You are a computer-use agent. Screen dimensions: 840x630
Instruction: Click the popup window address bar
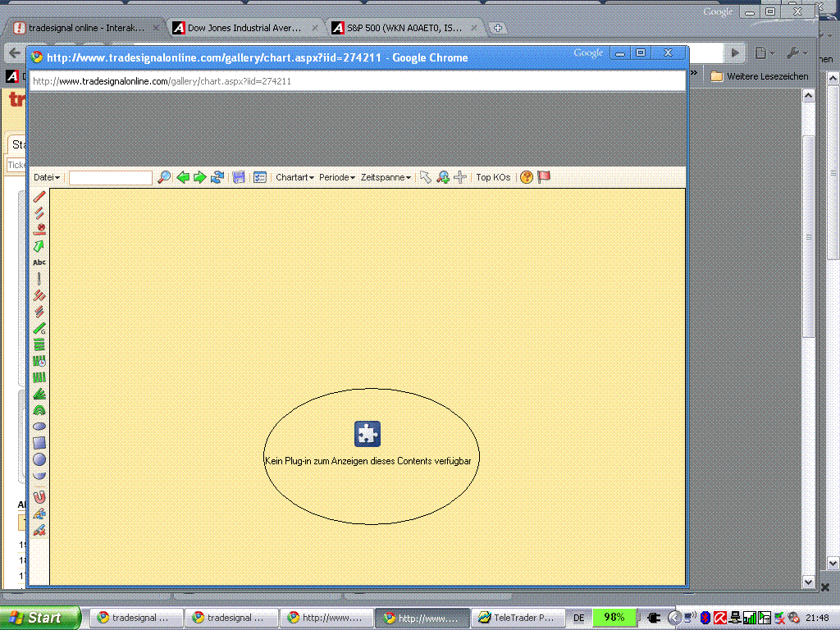point(358,81)
